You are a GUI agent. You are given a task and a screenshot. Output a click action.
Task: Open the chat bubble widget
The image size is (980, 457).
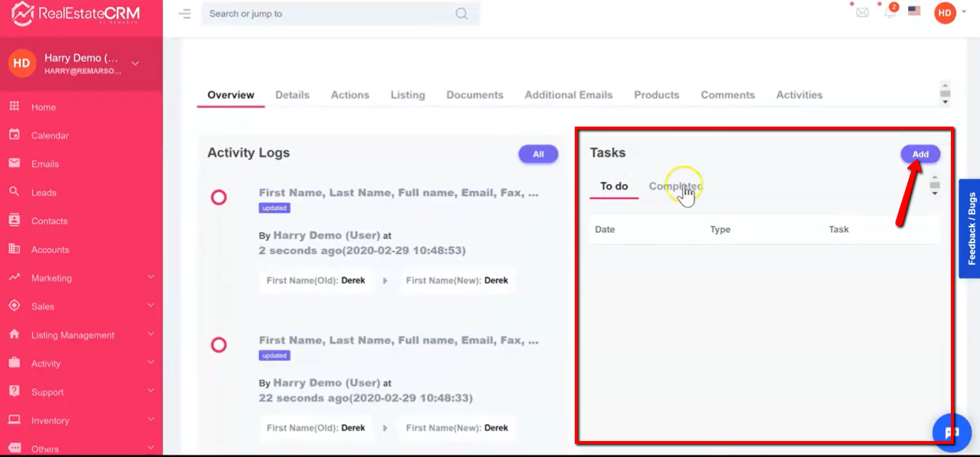tap(951, 432)
